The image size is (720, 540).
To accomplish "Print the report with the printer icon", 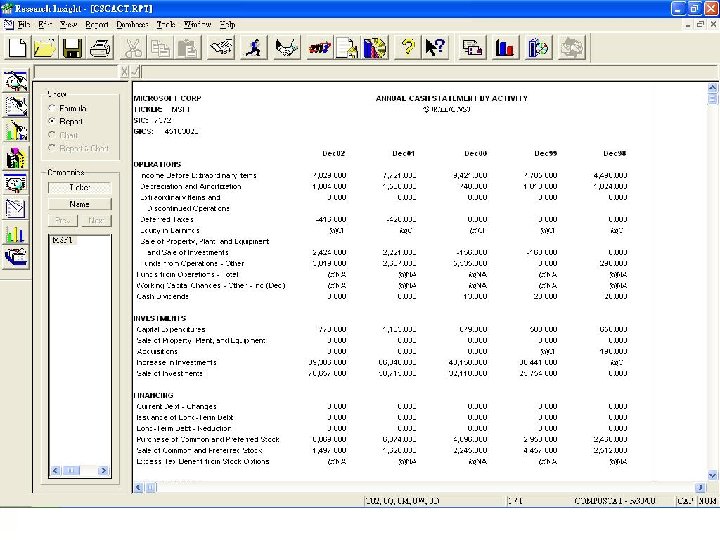I will coord(100,48).
